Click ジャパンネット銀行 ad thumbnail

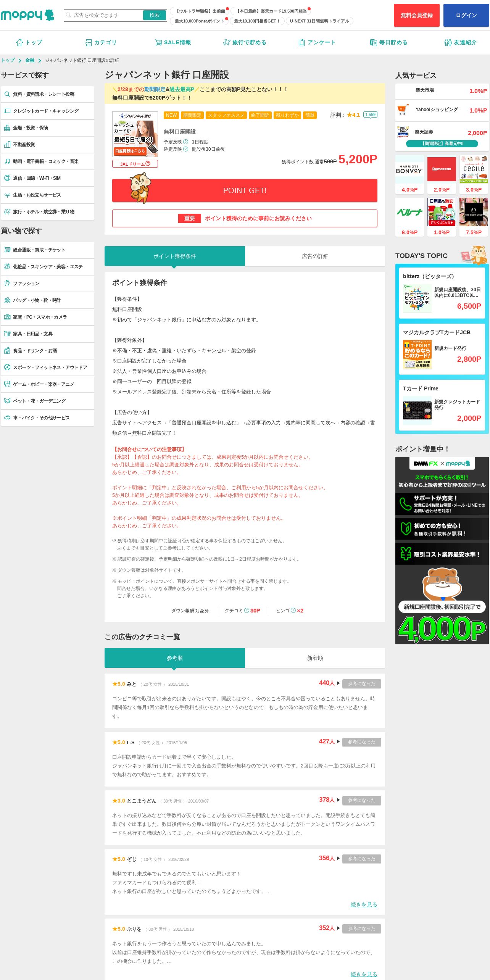point(135,134)
